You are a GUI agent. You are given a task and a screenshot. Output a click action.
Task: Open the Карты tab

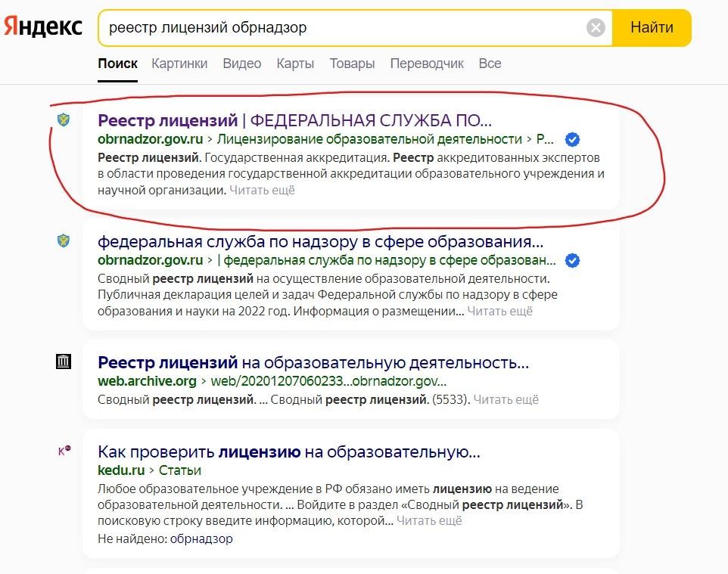295,64
